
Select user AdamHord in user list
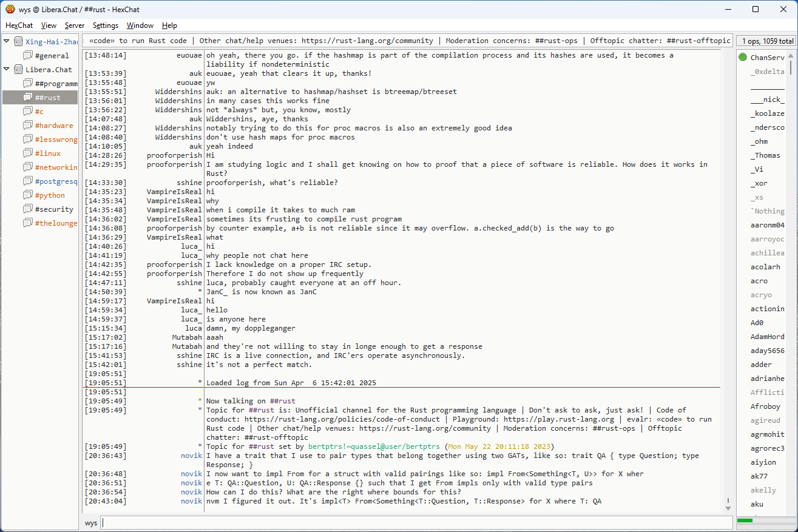(767, 337)
